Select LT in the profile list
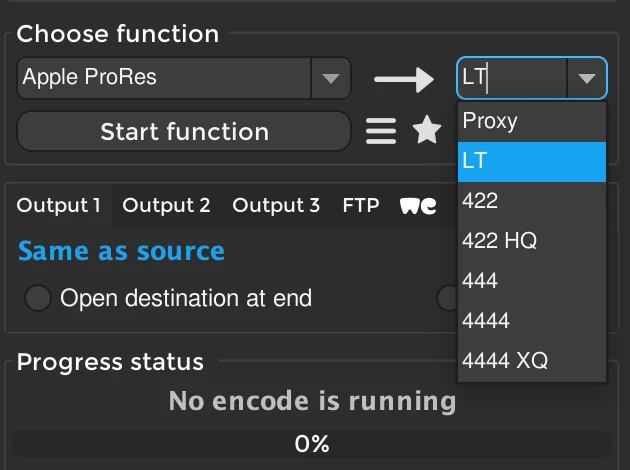This screenshot has height=470, width=630. coord(532,161)
